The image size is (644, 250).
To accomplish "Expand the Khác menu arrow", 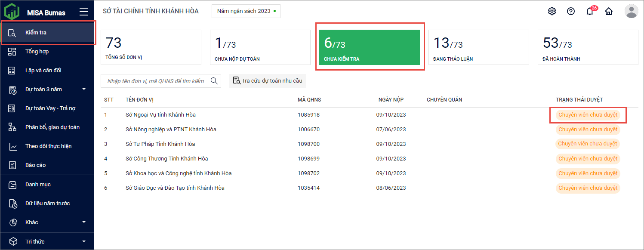I will click(x=84, y=222).
